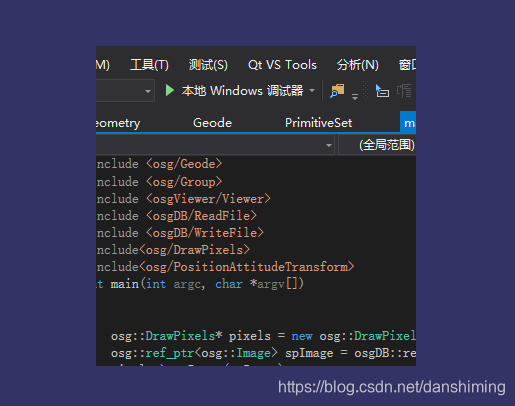Screen dimensions: 515x406
Task: Click the green play arrow icon
Action: (170, 90)
